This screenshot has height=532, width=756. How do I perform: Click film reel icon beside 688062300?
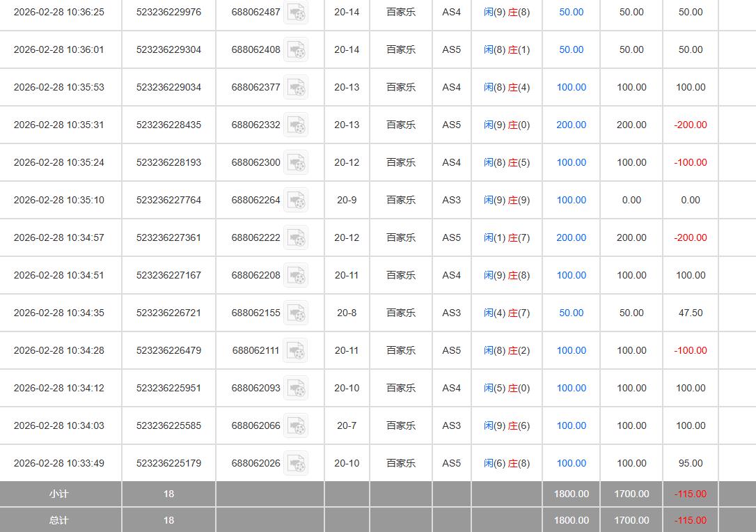pyautogui.click(x=296, y=163)
